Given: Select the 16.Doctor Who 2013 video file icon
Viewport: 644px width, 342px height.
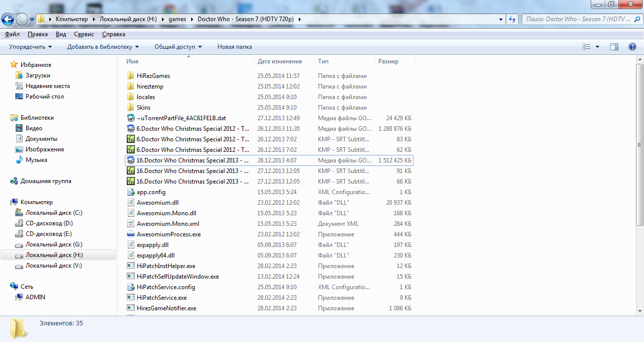Looking at the screenshot, I should click(131, 160).
